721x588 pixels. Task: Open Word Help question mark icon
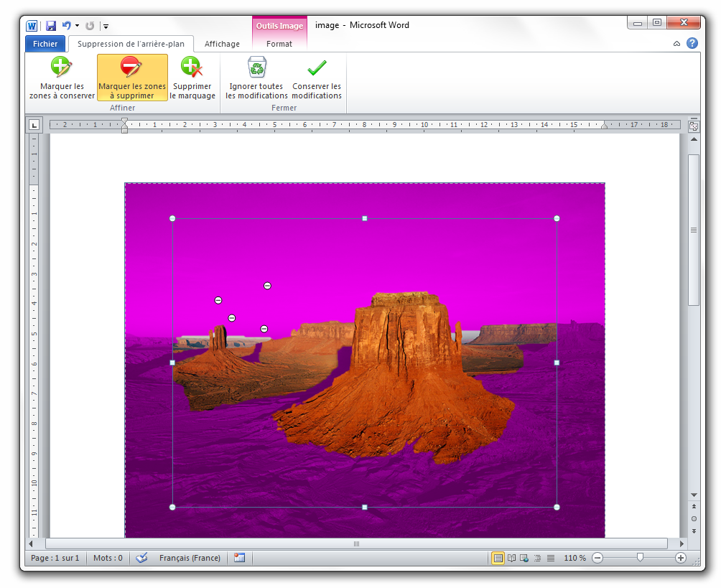[x=692, y=44]
